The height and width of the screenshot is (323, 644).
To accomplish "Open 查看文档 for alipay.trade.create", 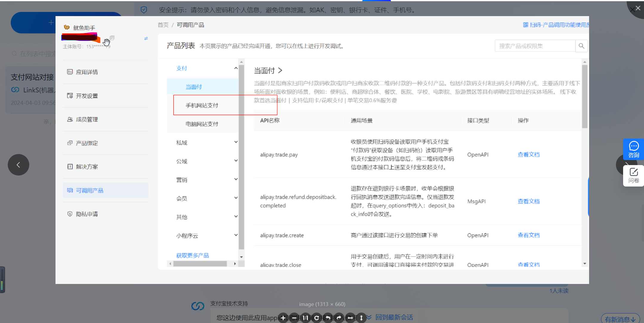I will click(x=529, y=235).
